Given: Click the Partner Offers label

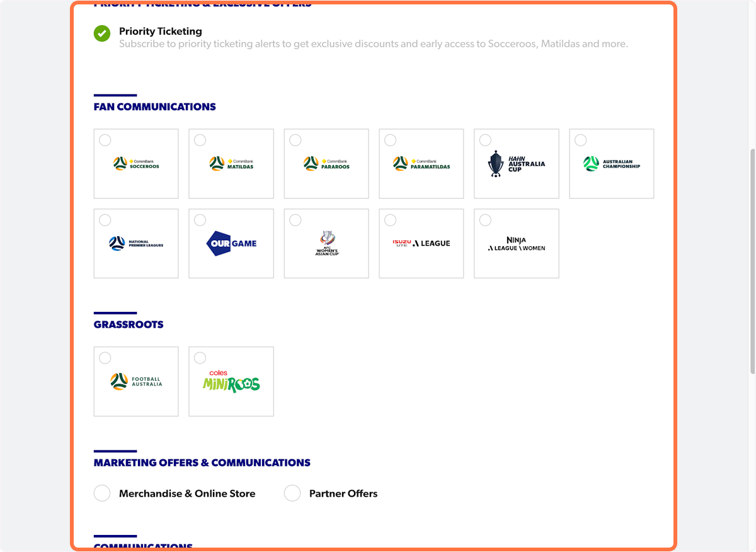Looking at the screenshot, I should [343, 493].
